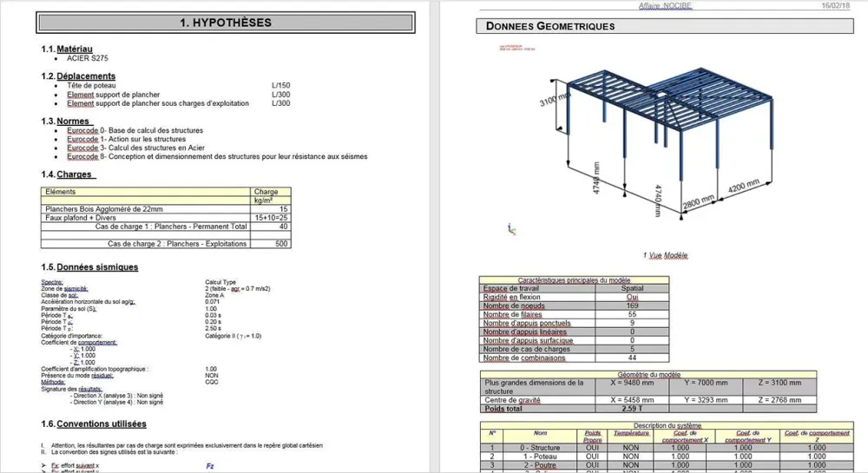
Task: Click the '1. HYPOTHÈSES' title banner
Action: pos(226,23)
